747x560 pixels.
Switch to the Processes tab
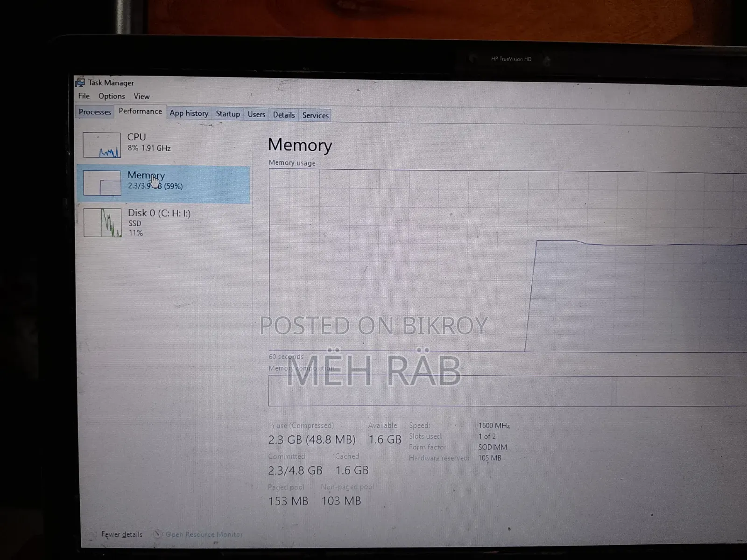95,112
